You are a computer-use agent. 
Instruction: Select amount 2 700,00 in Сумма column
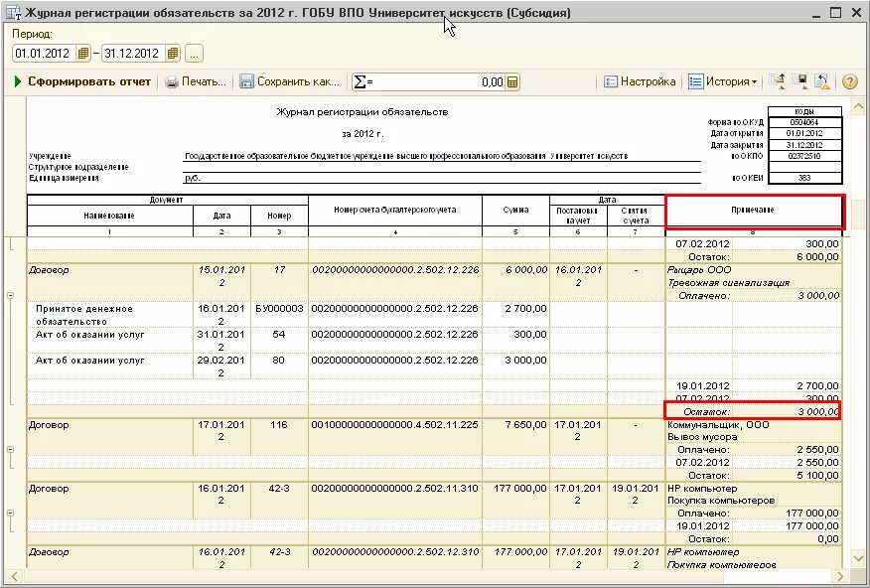(515, 315)
